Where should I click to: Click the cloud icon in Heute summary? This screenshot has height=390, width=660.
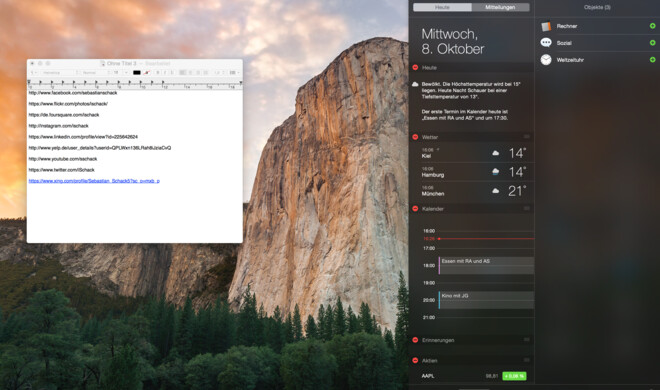coord(415,84)
